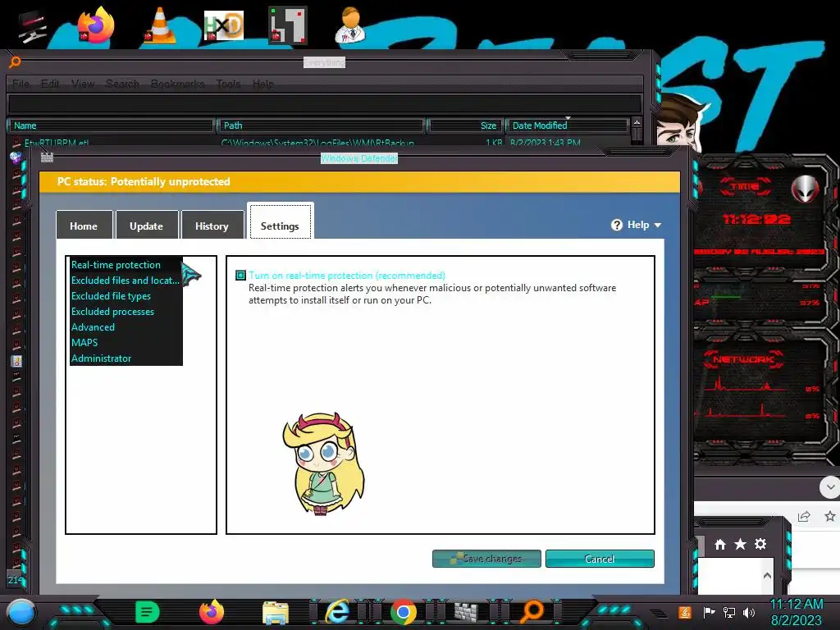Click the round chevron-down button in Chrome
Image resolution: width=840 pixels, height=630 pixels.
[830, 487]
